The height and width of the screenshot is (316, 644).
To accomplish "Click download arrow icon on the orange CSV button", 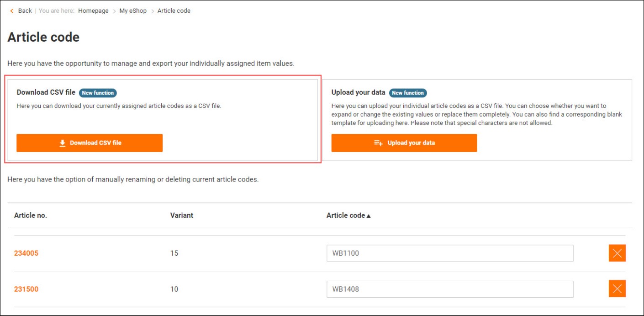I will (63, 143).
